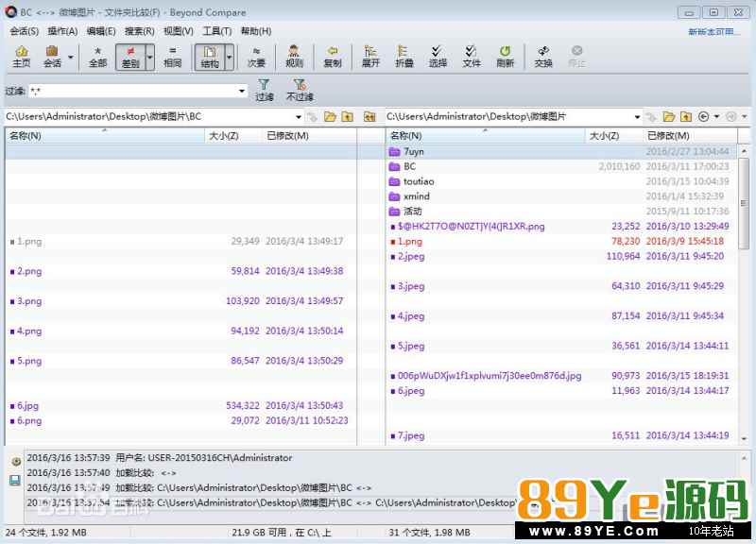
Task: Click the left folder path field
Action: pos(149,117)
